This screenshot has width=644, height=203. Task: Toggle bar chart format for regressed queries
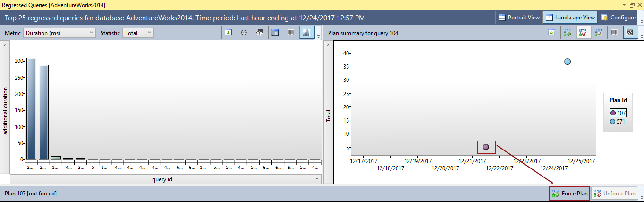click(307, 33)
